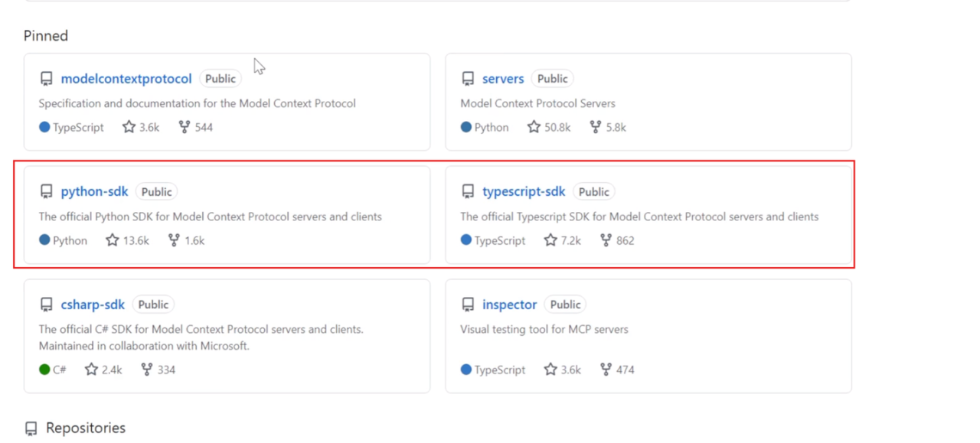Image resolution: width=980 pixels, height=443 pixels.
Task: Open the servers repository link
Action: click(503, 79)
